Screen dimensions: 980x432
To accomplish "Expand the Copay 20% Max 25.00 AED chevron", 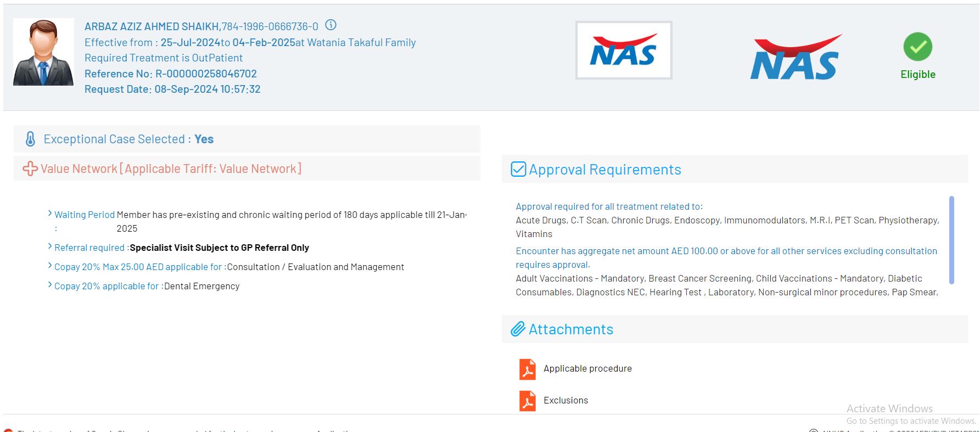I will [x=50, y=266].
